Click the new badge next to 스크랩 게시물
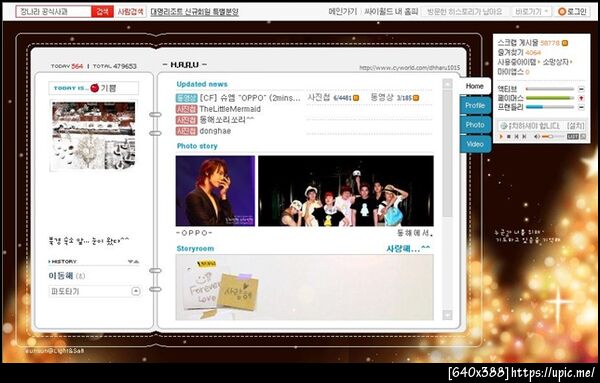The image size is (600, 383). click(x=565, y=43)
